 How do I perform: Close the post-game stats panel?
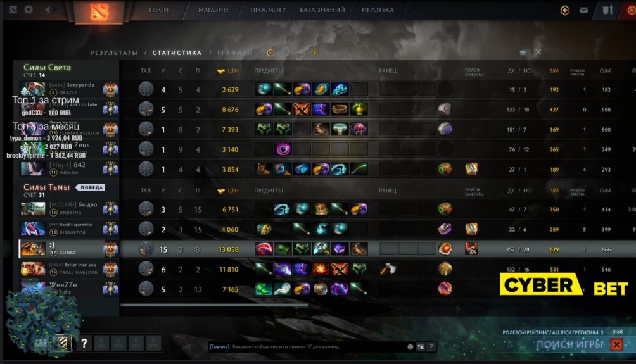pos(538,52)
